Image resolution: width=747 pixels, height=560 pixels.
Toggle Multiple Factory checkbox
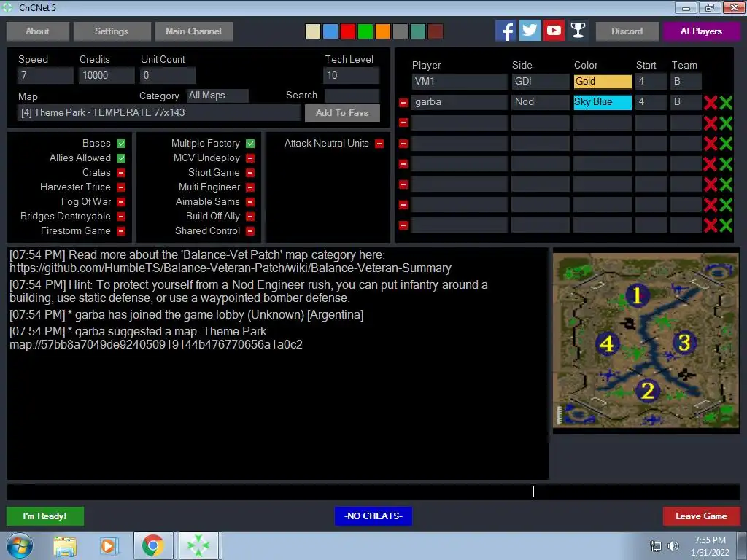click(x=250, y=144)
